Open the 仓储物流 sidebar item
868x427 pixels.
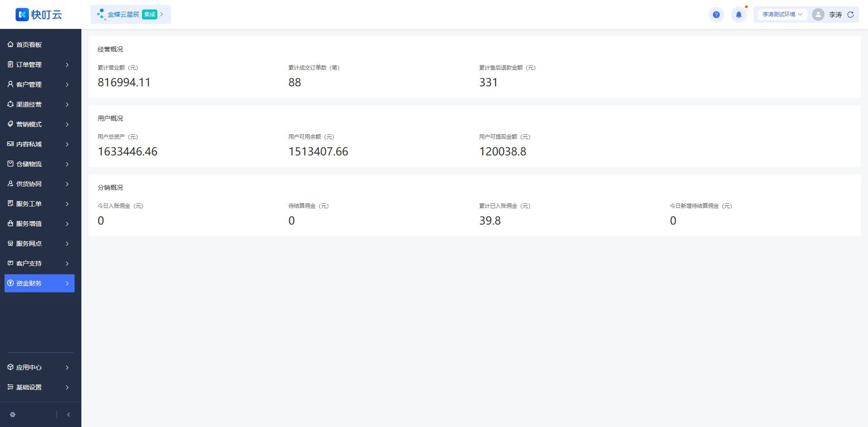[x=39, y=164]
